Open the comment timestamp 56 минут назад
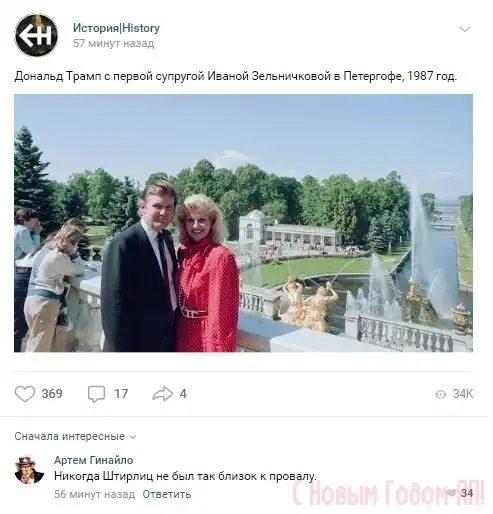 coord(94,494)
